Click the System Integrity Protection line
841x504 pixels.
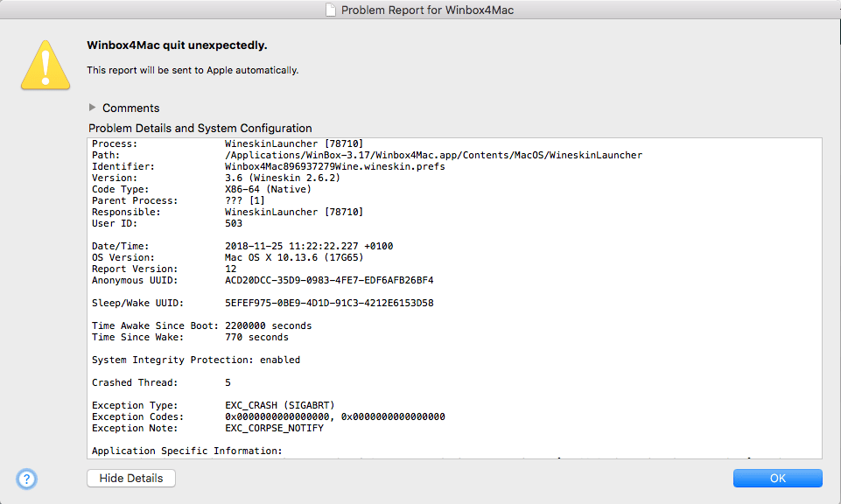(196, 360)
